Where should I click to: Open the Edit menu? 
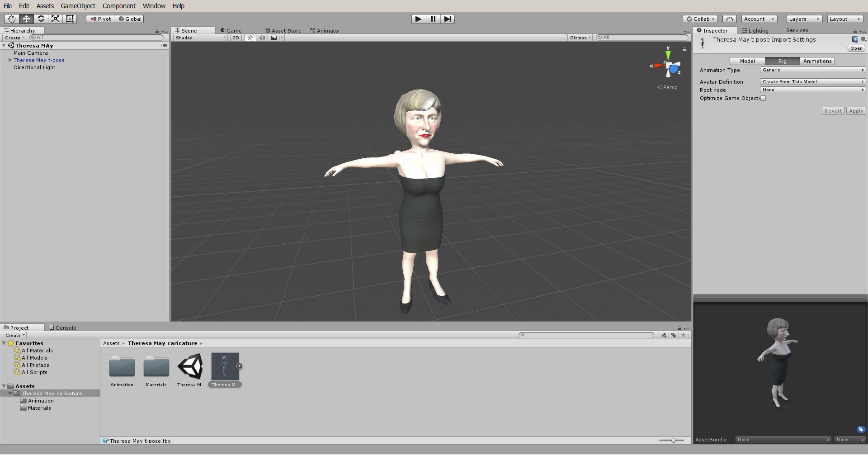24,6
